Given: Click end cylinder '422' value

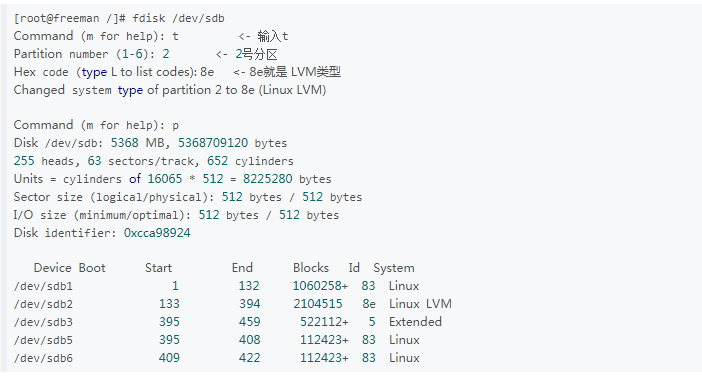Looking at the screenshot, I should 249,357.
